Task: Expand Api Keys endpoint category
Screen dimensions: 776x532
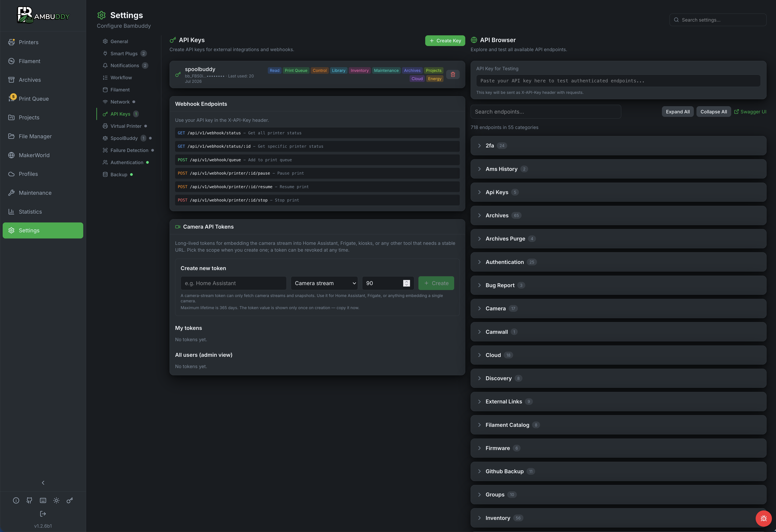Action: [618, 192]
